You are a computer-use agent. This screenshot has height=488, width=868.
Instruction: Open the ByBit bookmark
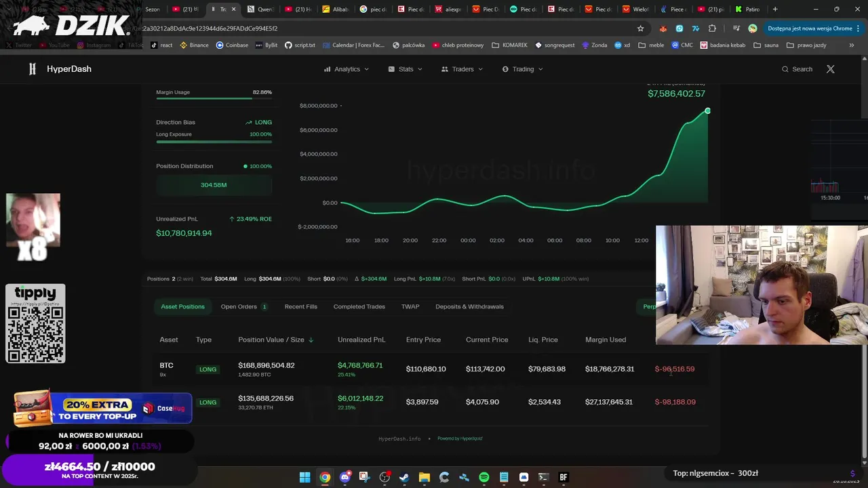pos(266,45)
